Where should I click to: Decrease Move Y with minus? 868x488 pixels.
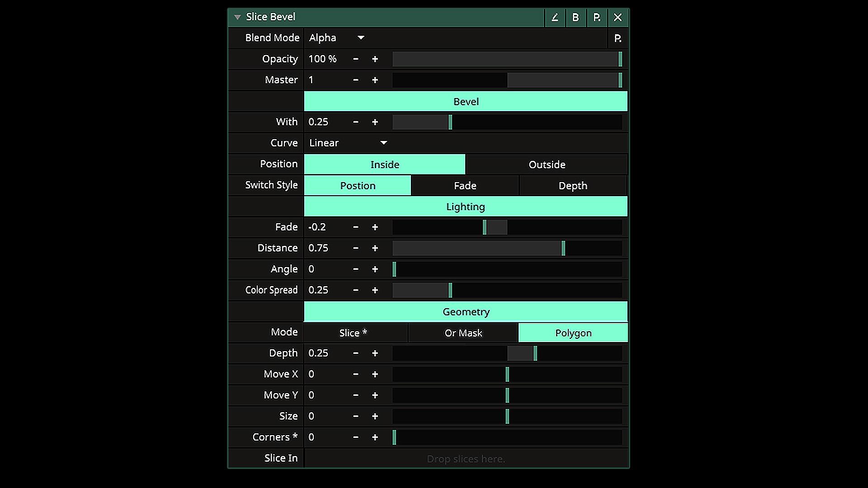coord(356,395)
